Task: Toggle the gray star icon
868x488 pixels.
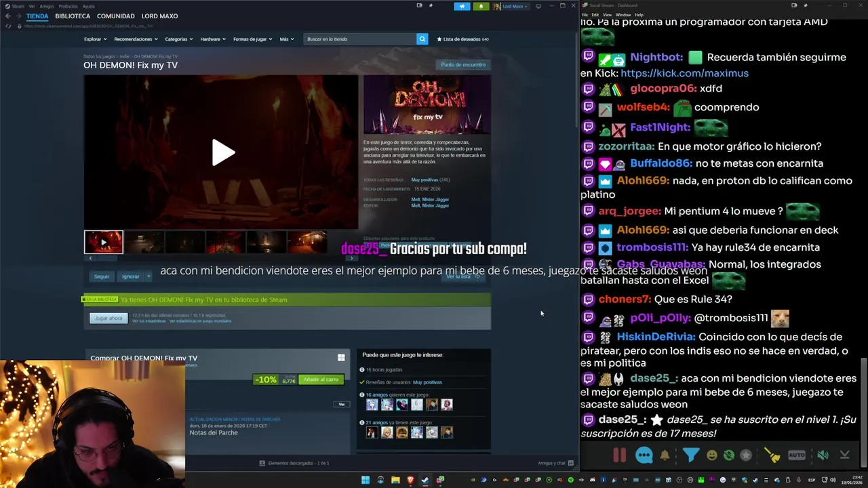Action: 746,455
